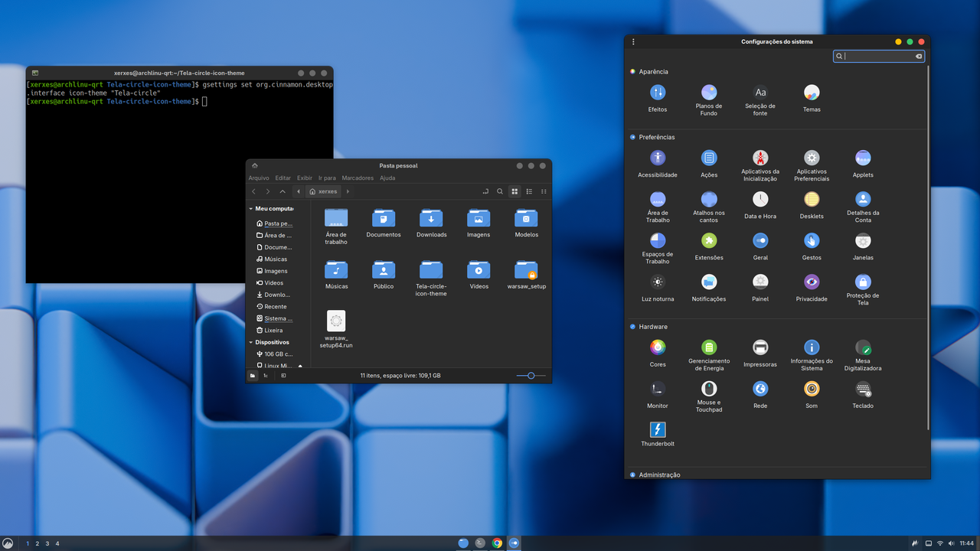Open Mouse e Touchpad settings
This screenshot has width=980, height=551.
[709, 389]
